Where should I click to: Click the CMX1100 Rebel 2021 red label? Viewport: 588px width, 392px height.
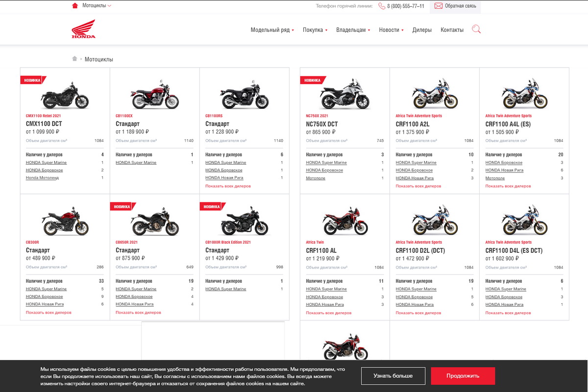(44, 116)
